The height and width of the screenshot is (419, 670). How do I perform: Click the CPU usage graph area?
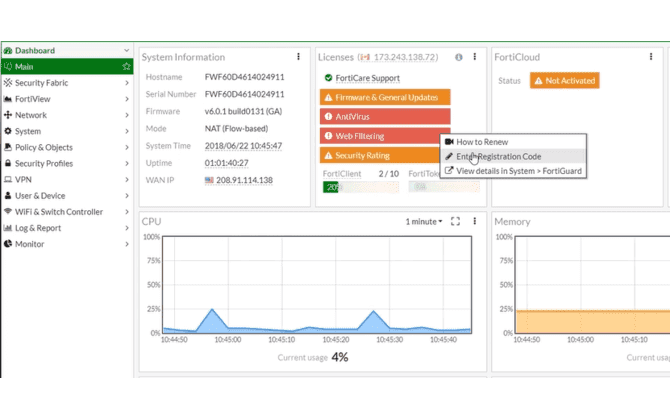pos(317,284)
